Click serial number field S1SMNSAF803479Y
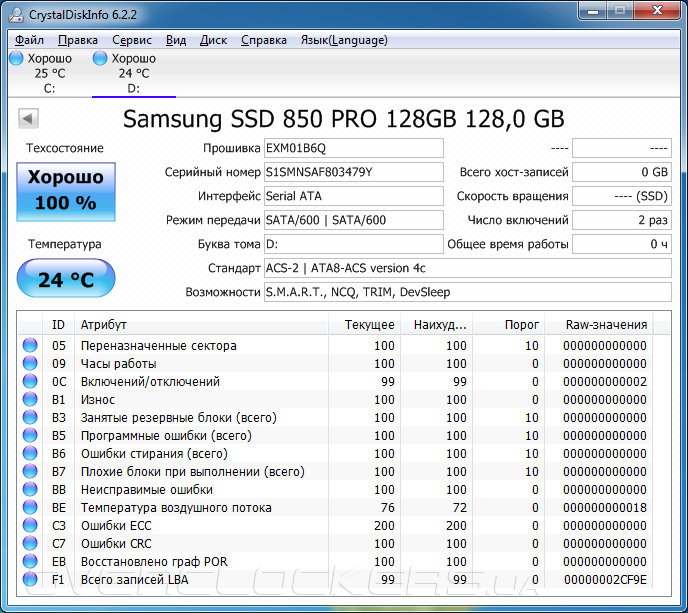Screen dimensions: 688x613 pos(354,172)
